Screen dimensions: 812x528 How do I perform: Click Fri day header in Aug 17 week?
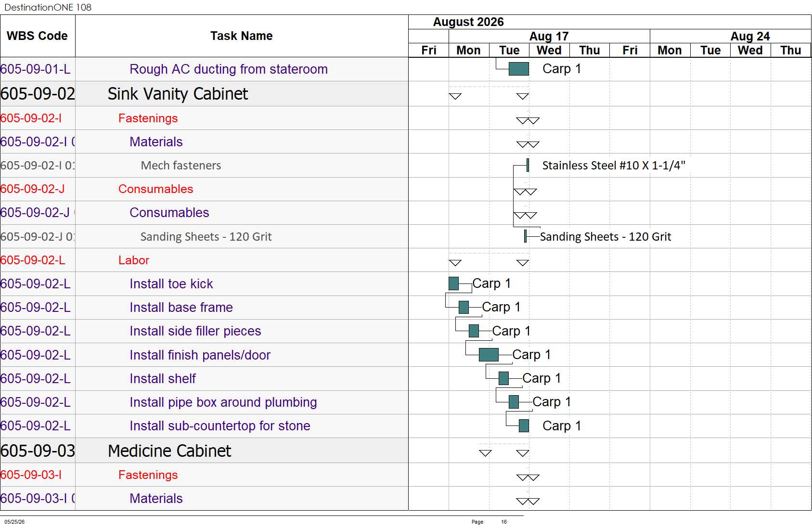[630, 51]
